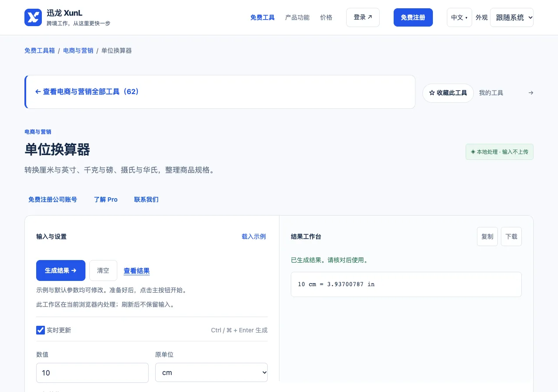The height and width of the screenshot is (392, 558).
Task: Open the 联系我们 link
Action: pyautogui.click(x=146, y=199)
